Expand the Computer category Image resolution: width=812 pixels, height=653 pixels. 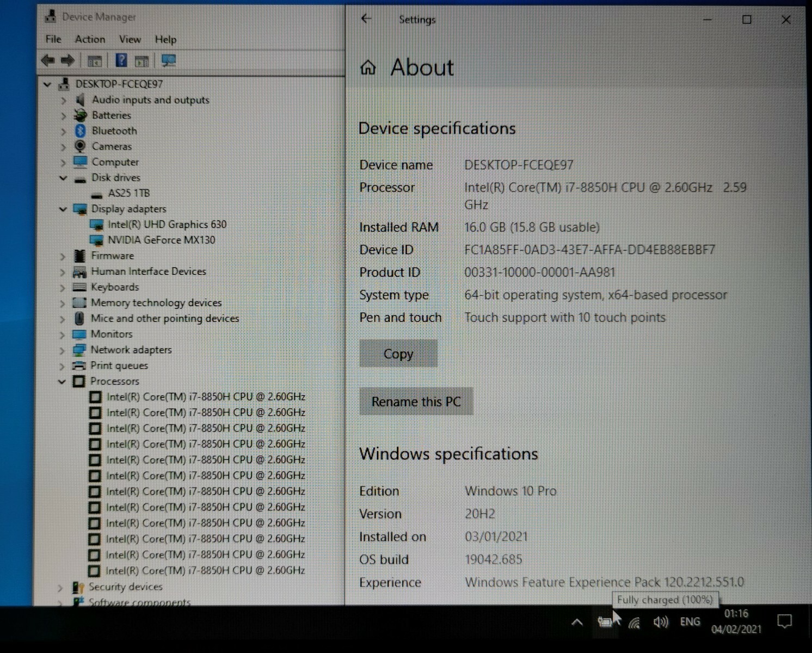click(x=63, y=162)
